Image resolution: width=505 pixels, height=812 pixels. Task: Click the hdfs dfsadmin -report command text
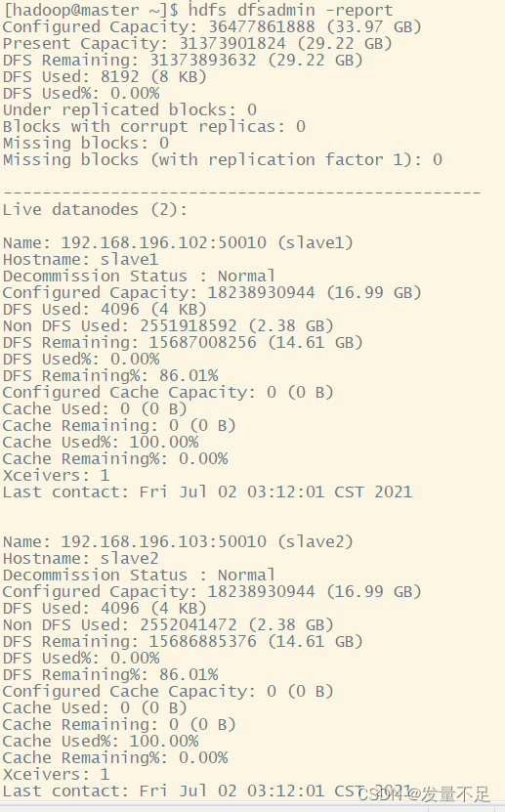(290, 10)
